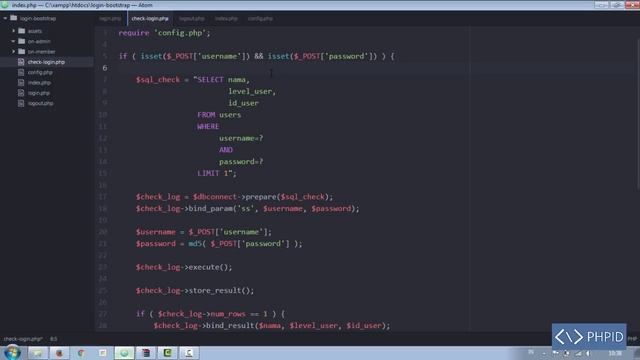Image resolution: width=640 pixels, height=360 pixels.
Task: Click the num_rows == 1 condition line
Action: 211,314
